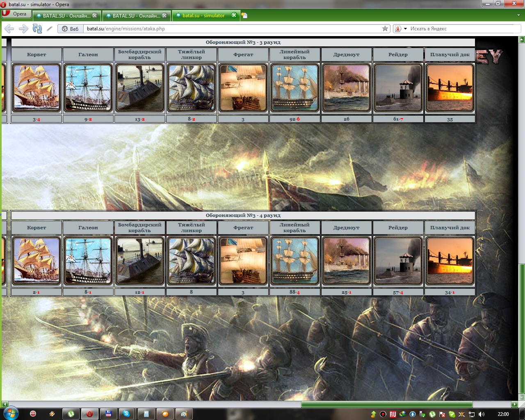Screen dimensions: 525x420
Task: Click the Корвет ship image in round 4
Action: (37, 261)
